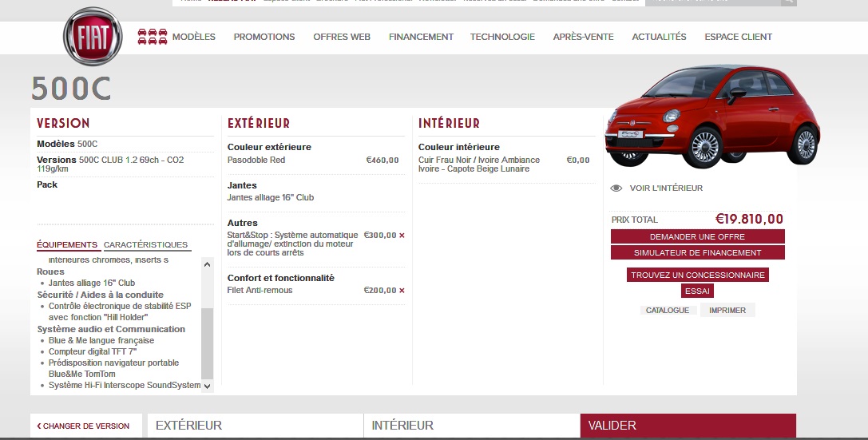Click Sécurité / Aides à la conduite heading
The width and height of the screenshot is (868, 440).
point(100,295)
